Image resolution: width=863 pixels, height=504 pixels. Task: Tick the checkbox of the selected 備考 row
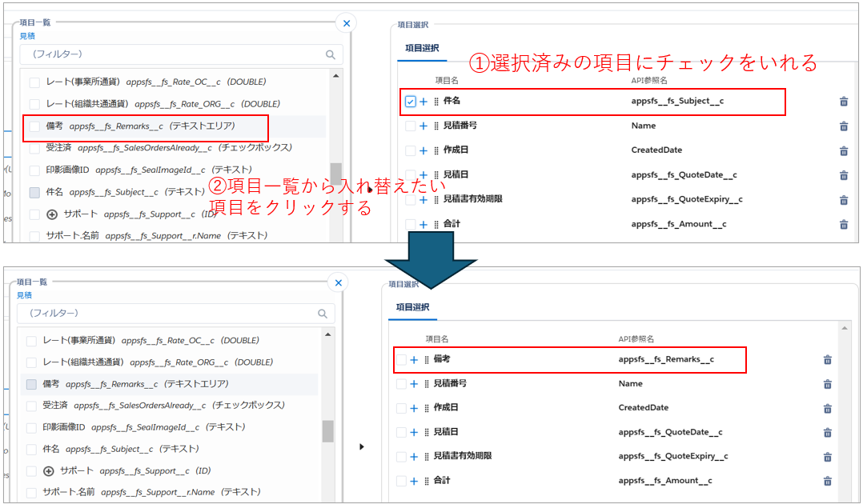click(401, 360)
